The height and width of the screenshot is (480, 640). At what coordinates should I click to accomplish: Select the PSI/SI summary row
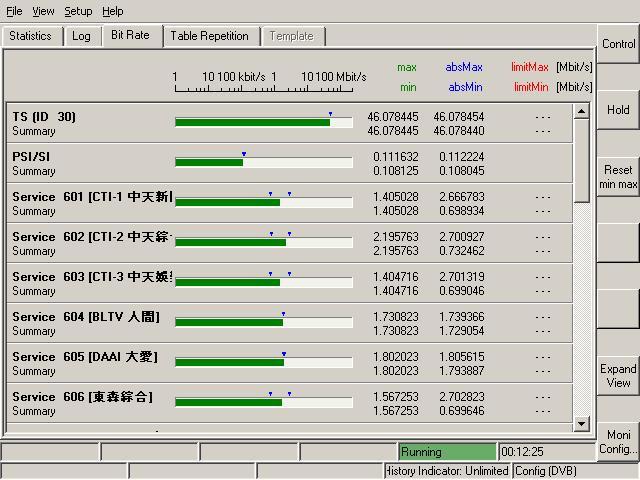tap(90, 163)
